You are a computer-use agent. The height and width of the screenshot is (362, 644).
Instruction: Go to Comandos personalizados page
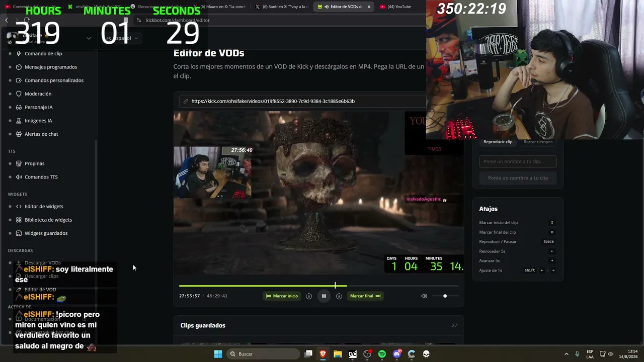[54, 80]
